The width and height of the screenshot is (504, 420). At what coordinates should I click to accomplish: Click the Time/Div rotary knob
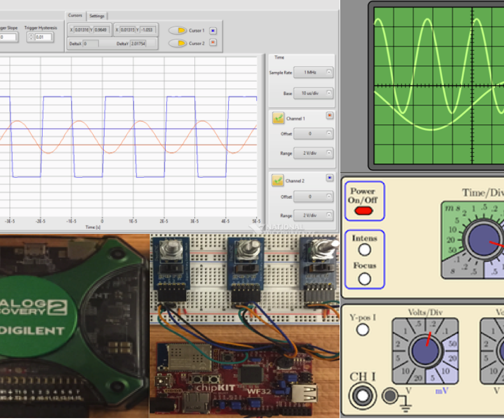coord(483,240)
